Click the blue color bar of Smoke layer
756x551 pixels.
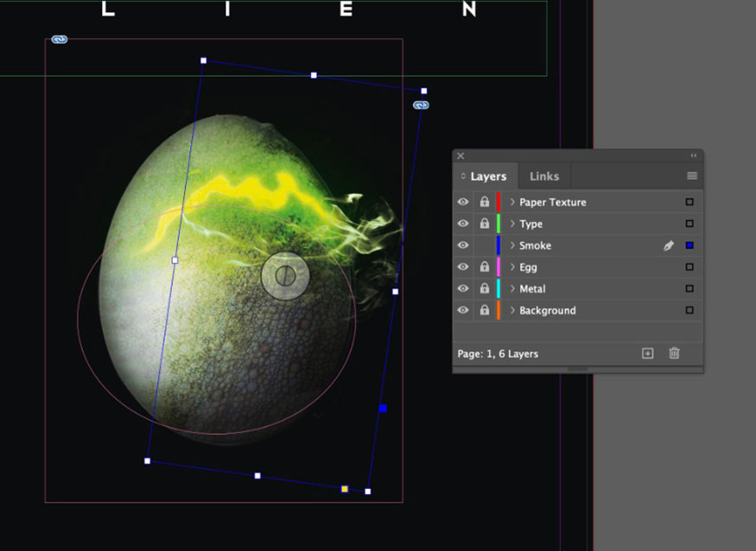click(x=499, y=245)
